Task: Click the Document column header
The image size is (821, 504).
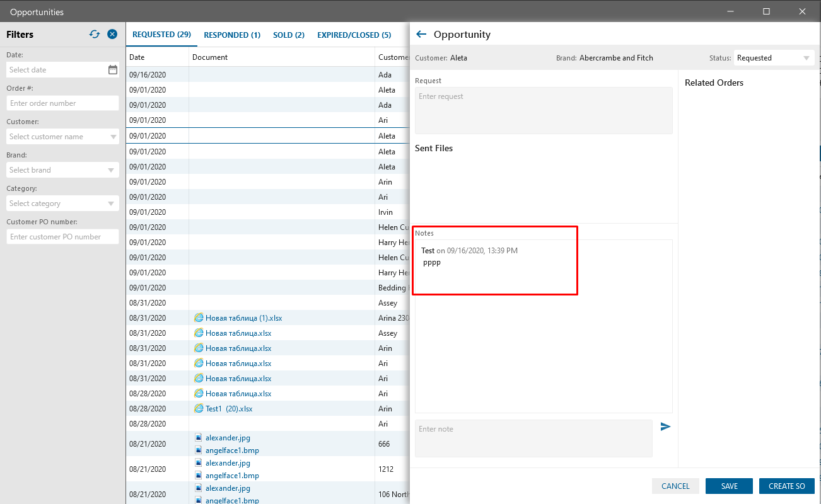Action: click(282, 57)
